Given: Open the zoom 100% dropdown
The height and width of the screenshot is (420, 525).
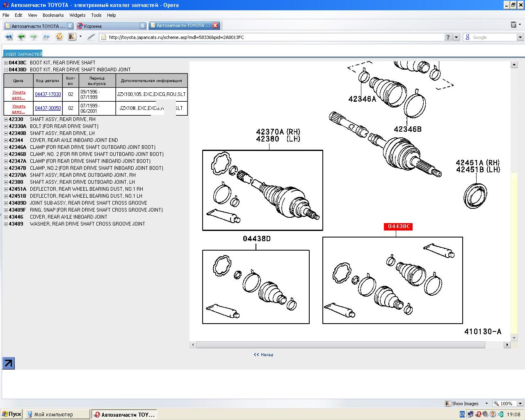Looking at the screenshot, I should [x=520, y=404].
